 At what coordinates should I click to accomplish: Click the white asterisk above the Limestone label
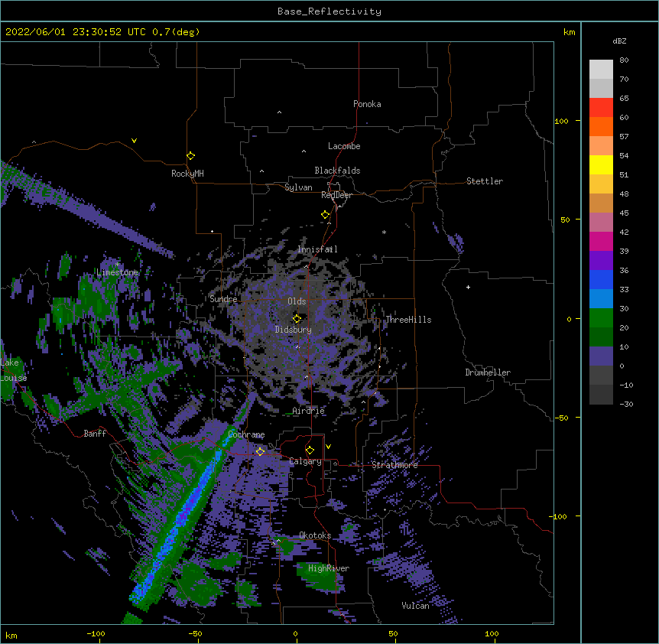point(117,265)
